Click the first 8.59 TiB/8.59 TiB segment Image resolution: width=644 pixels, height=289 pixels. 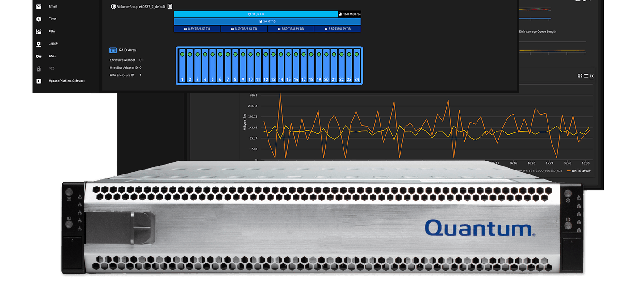point(197,29)
